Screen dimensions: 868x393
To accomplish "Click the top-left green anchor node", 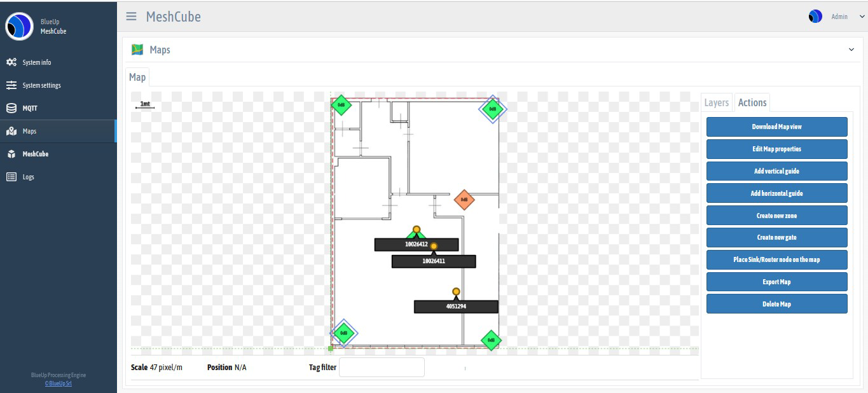I will [x=341, y=105].
